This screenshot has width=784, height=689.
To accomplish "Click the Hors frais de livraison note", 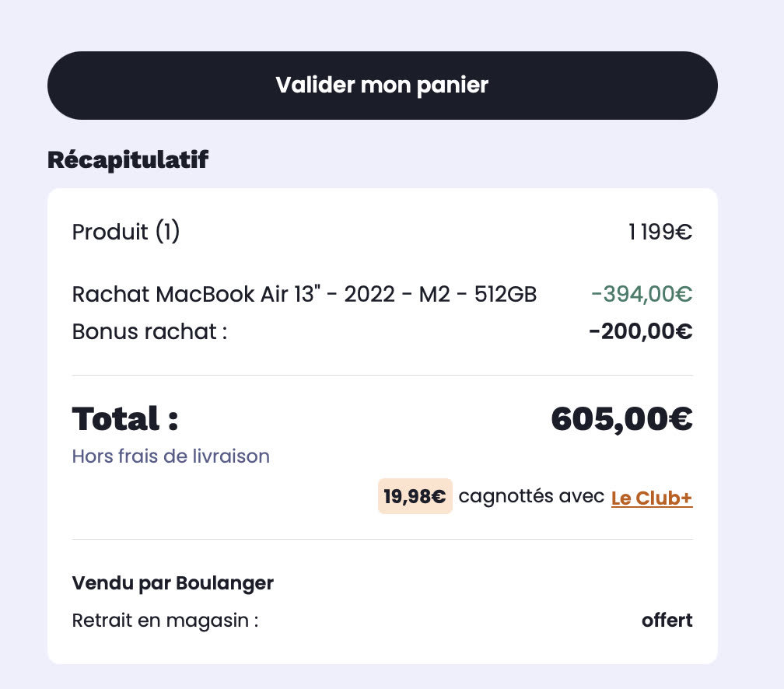I will [x=170, y=456].
